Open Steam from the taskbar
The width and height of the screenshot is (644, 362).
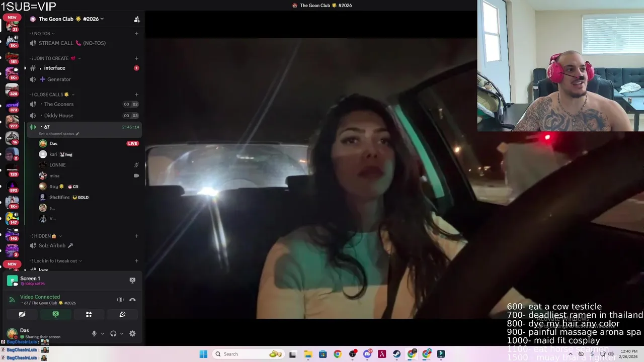tap(397, 354)
